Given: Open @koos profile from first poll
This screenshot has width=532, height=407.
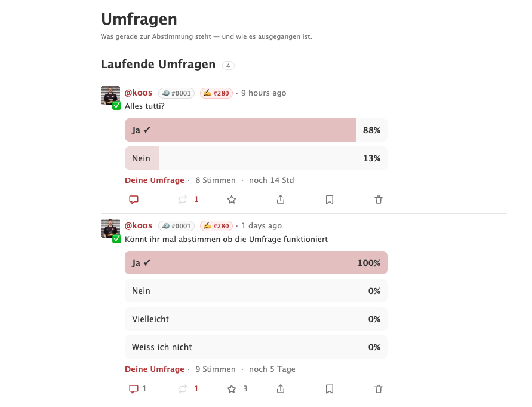Looking at the screenshot, I should [139, 93].
